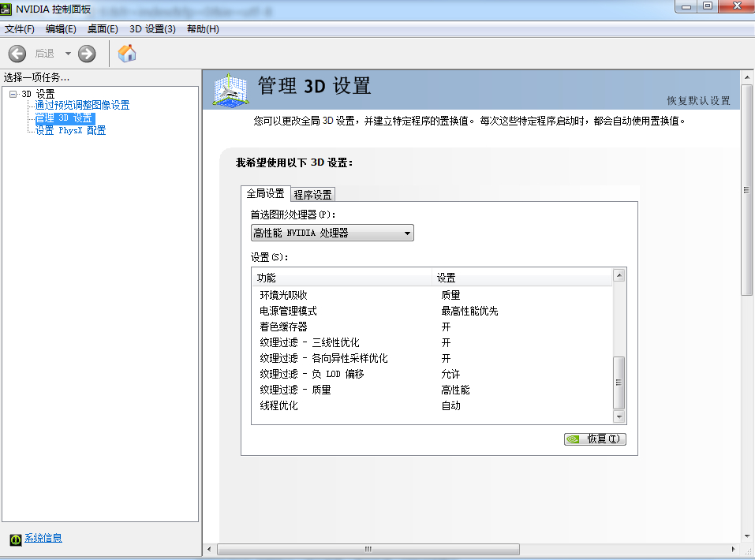
Task: Collapse the 3D 设置 tree node
Action: coord(13,94)
